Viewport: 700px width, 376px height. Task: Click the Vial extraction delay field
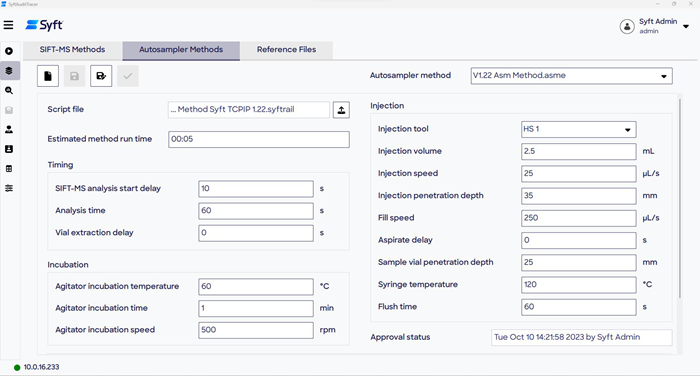point(256,233)
